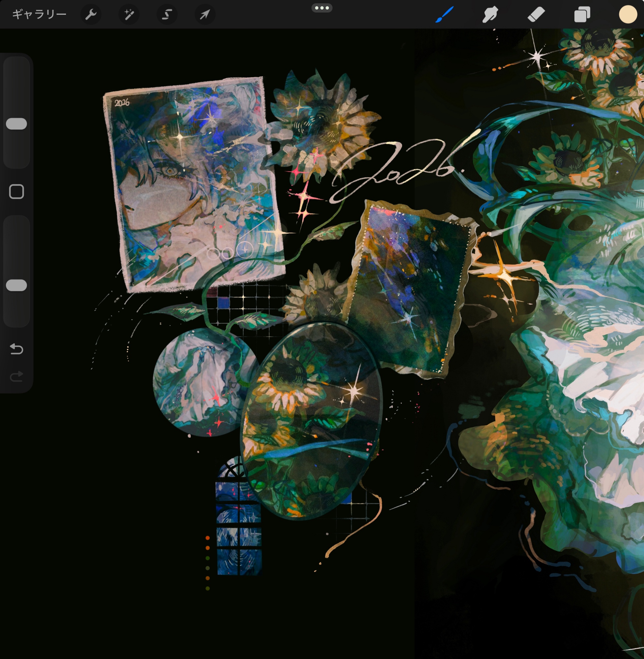This screenshot has width=644, height=659.
Task: Select the Smudge tool
Action: tap(490, 14)
